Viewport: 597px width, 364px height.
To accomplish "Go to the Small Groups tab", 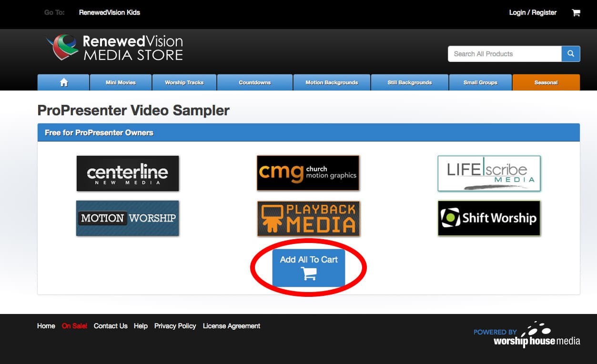I will [x=480, y=82].
